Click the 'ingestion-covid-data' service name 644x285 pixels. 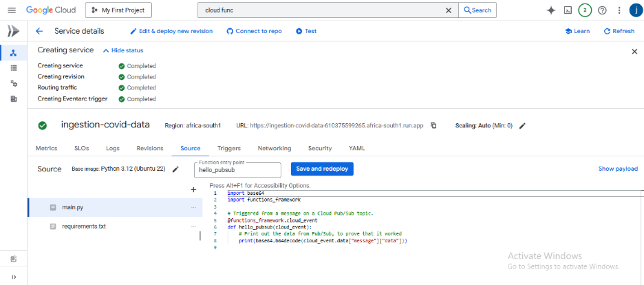105,125
